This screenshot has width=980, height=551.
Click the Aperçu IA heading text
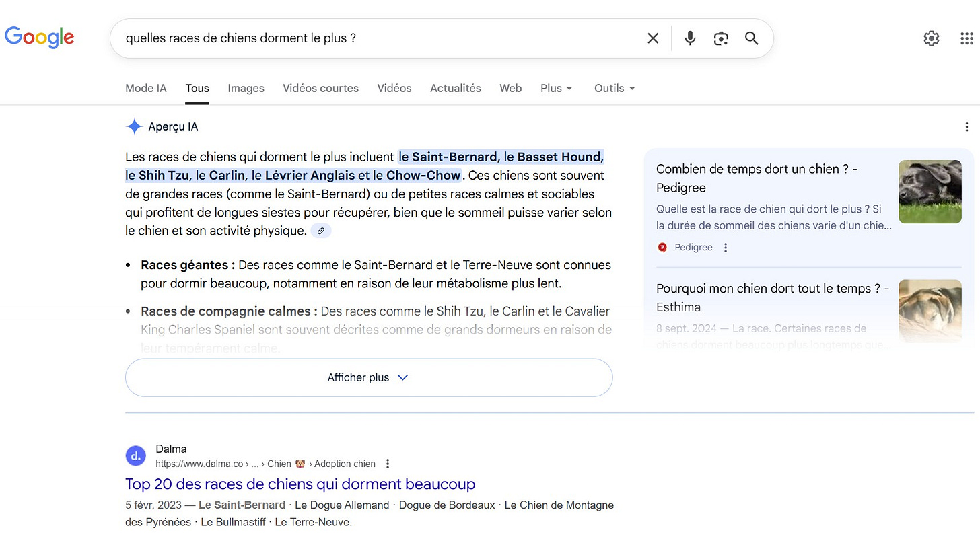click(x=173, y=126)
